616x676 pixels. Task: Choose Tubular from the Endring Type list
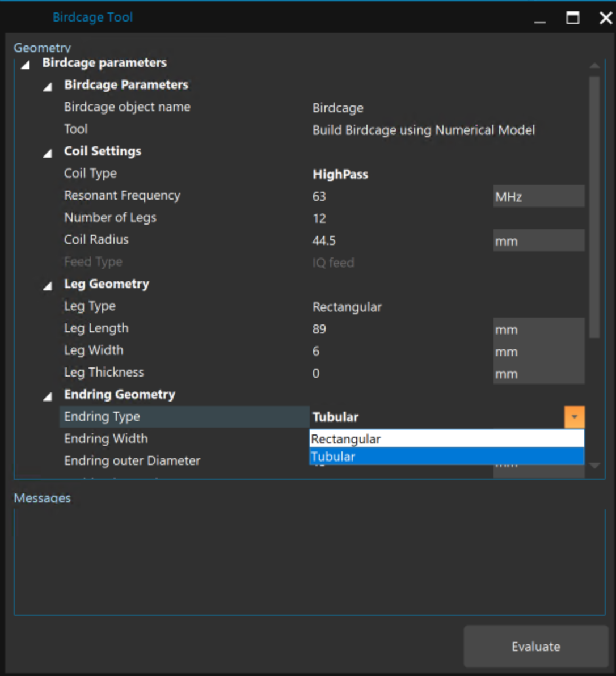pyautogui.click(x=446, y=457)
